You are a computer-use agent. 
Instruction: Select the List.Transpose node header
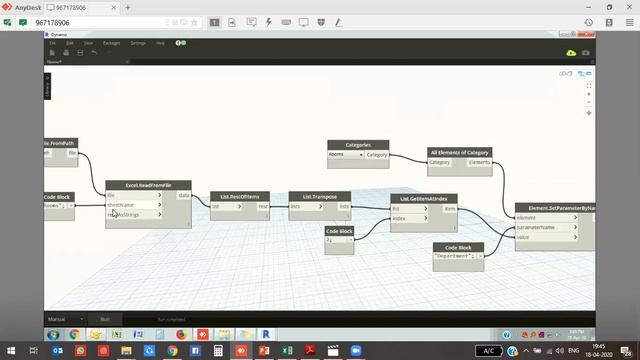click(320, 197)
